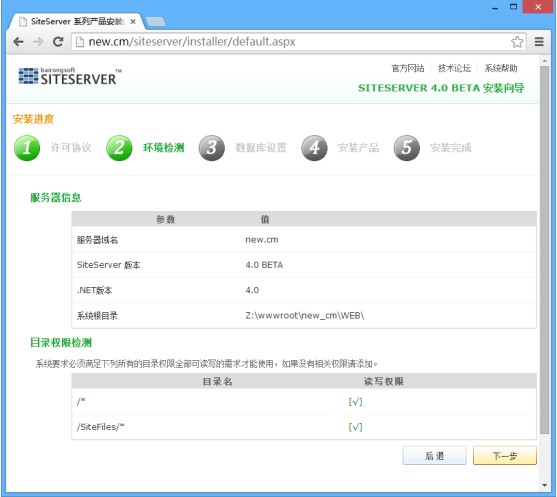
Task: Click the 安装产品 step label
Action: [x=358, y=148]
